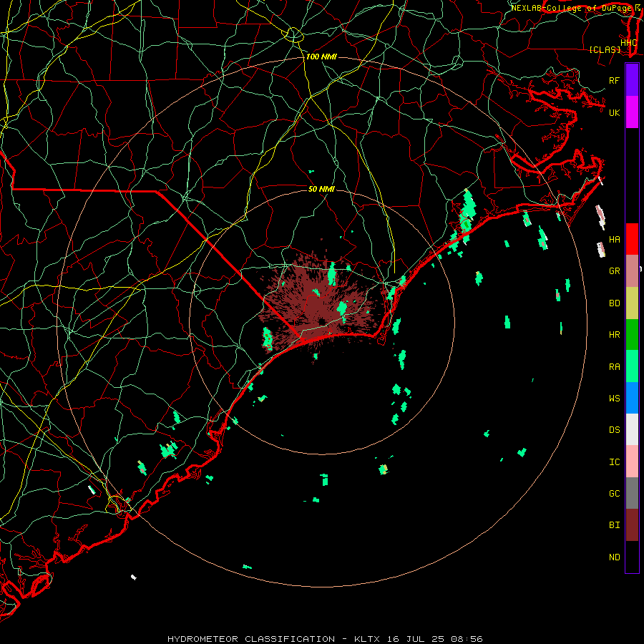Click the 'HR' legend label
The image size is (644, 644).
click(x=614, y=335)
